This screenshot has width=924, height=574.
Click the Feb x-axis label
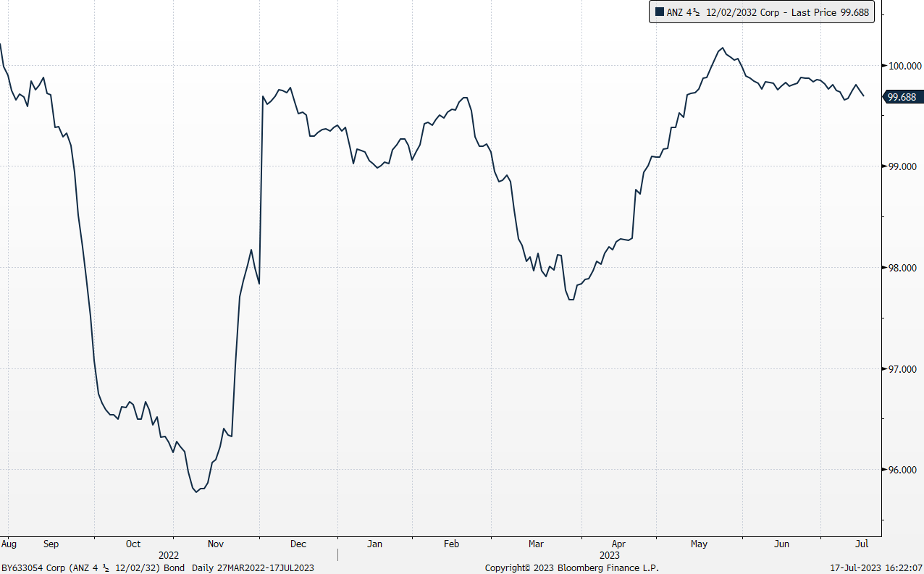pos(451,544)
